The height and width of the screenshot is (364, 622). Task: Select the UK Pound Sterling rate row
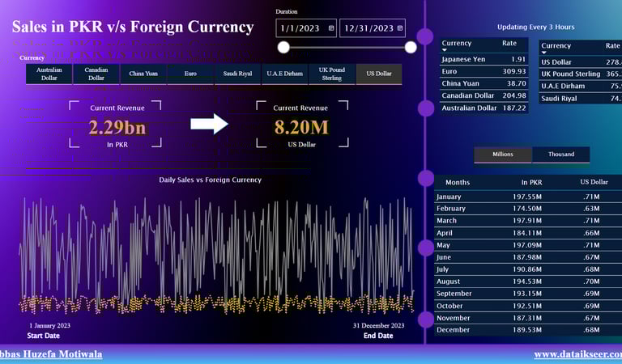pyautogui.click(x=581, y=74)
